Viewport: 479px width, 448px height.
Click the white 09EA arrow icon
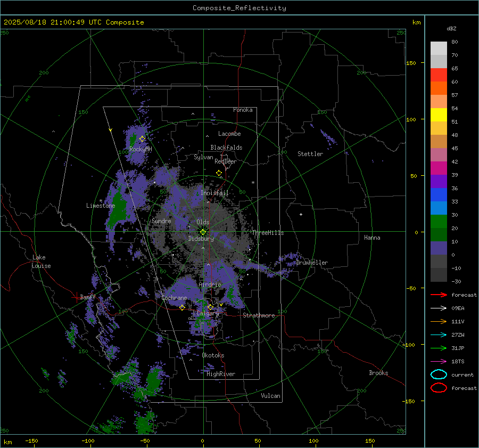[439, 308]
